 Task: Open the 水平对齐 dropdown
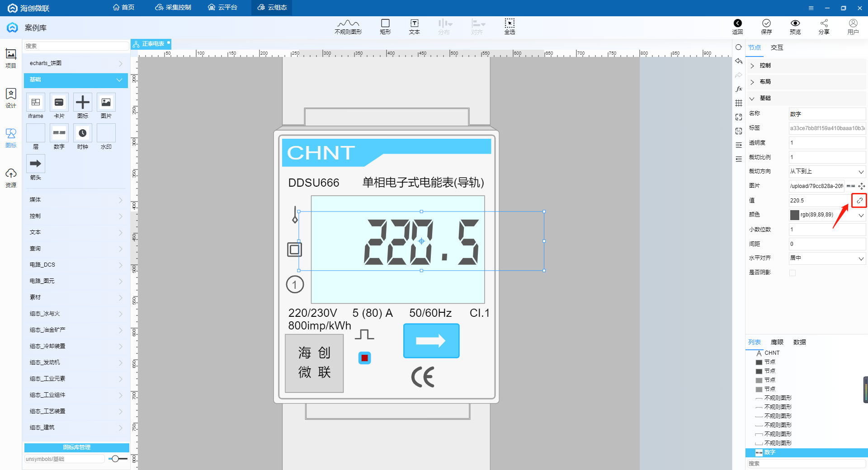point(827,258)
